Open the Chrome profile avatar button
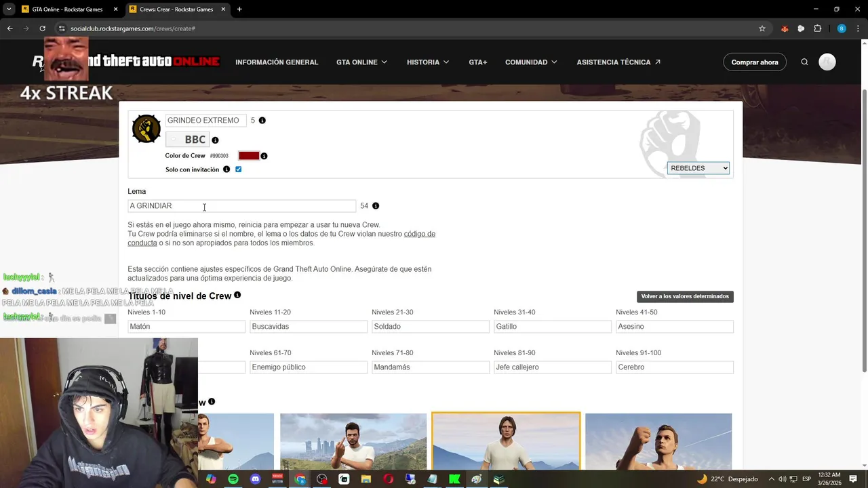This screenshot has height=488, width=868. (x=842, y=28)
